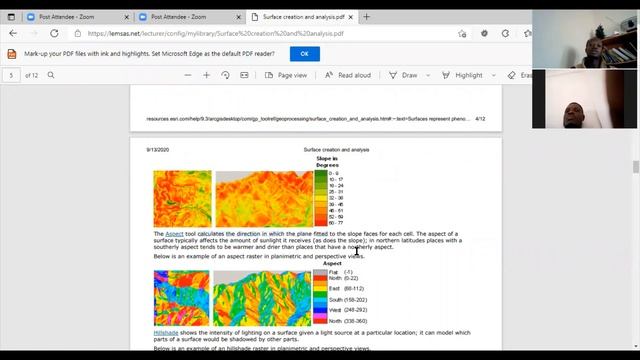Viewport: 640px width, 360px height.
Task: Click the top participant video tile
Action: tap(584, 39)
